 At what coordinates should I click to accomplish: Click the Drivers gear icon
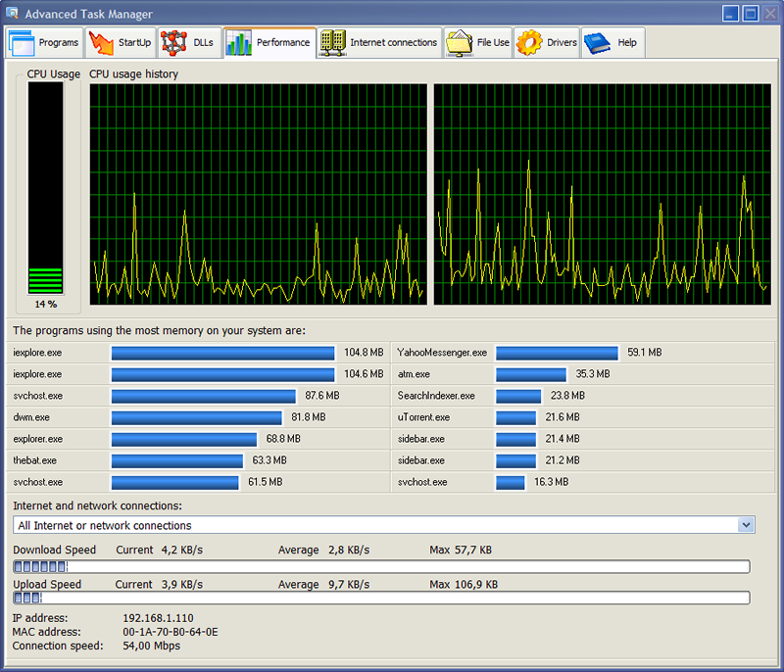point(529,43)
